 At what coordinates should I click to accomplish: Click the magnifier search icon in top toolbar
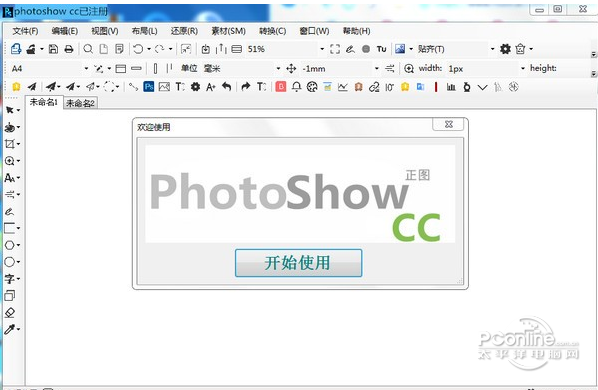pos(88,49)
